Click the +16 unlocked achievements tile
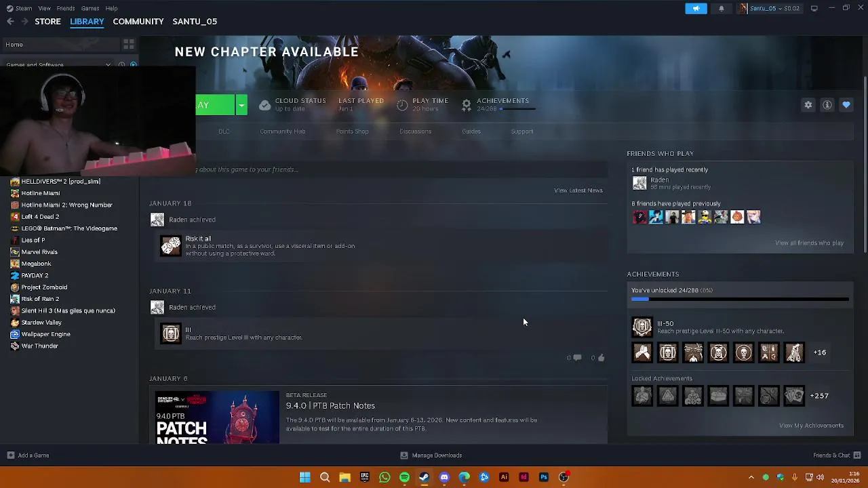The image size is (868, 488). point(820,352)
